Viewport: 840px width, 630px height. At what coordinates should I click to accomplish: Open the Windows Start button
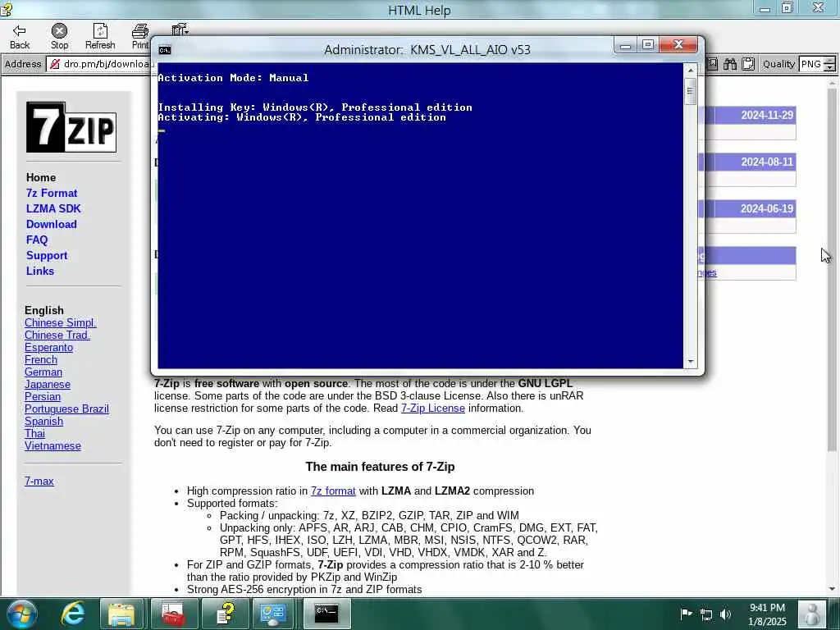[x=21, y=614]
